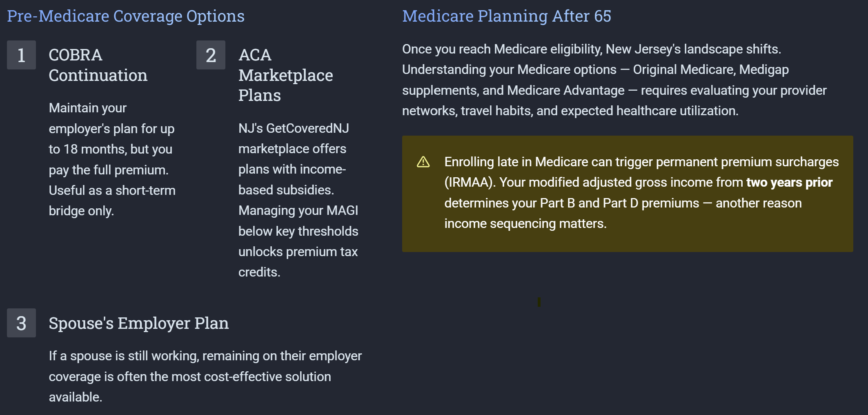The image size is (868, 415).
Task: Open the Pre-Medicare Coverage Options heading
Action: [x=126, y=16]
